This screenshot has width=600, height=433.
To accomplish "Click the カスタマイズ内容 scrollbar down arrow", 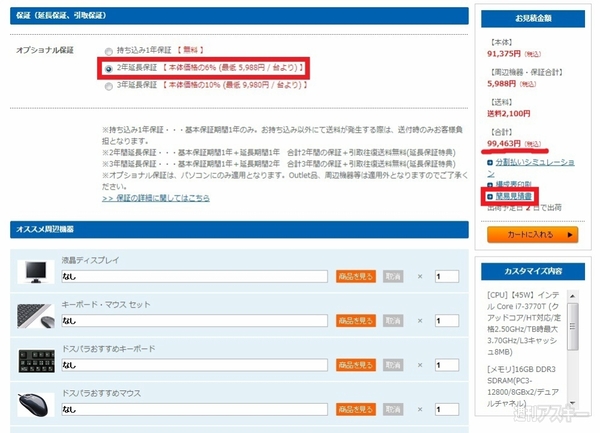I will point(572,403).
